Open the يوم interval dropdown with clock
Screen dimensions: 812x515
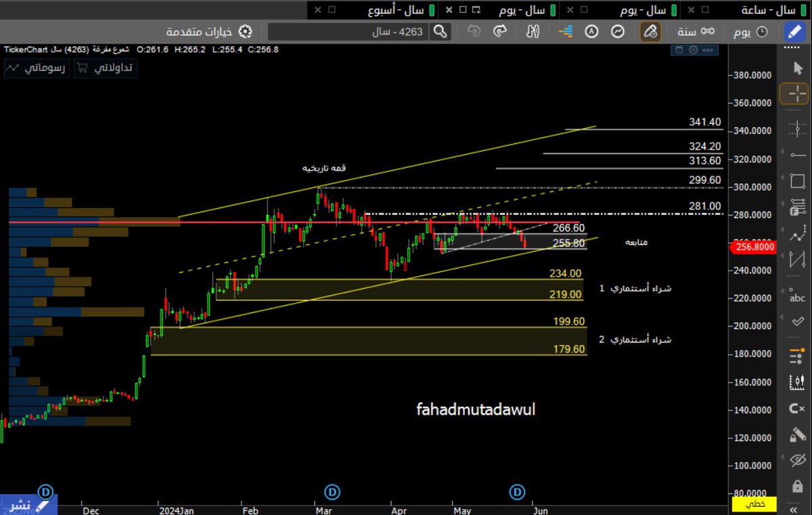tap(750, 32)
